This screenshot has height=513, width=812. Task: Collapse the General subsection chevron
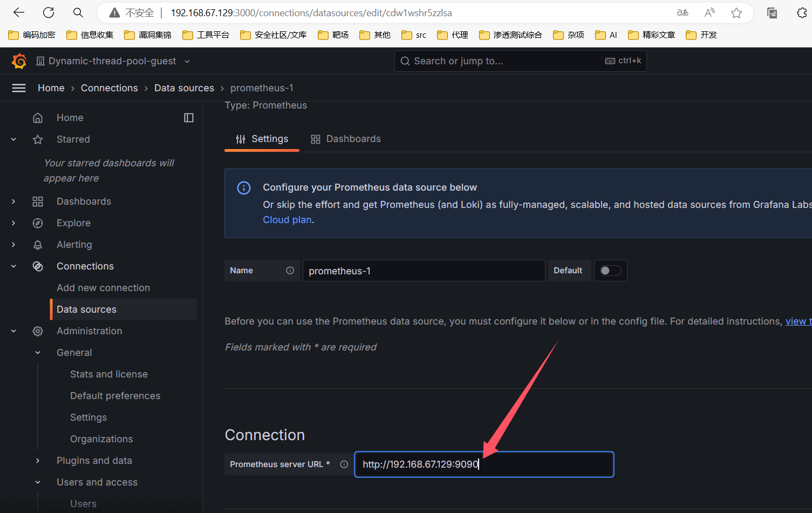[38, 353]
